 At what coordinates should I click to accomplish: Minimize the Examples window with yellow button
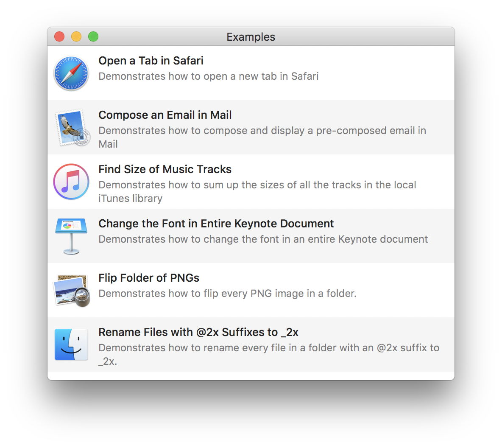[x=76, y=37]
